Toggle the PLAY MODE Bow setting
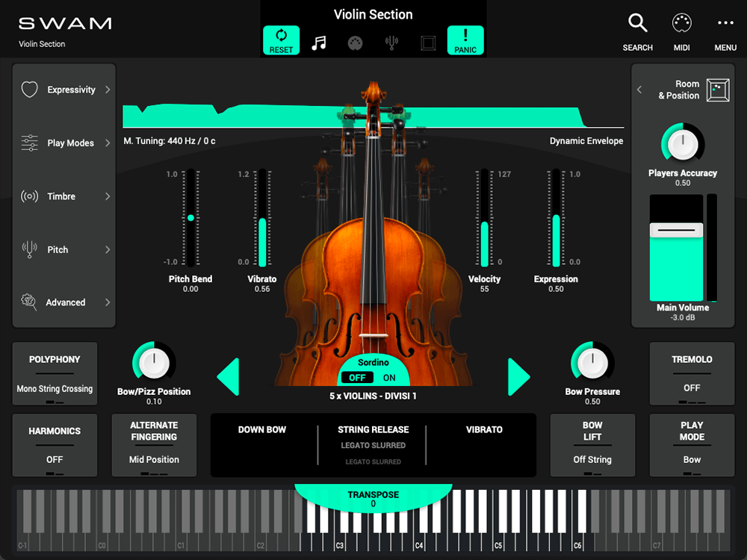This screenshot has height=560, width=747. point(692,445)
